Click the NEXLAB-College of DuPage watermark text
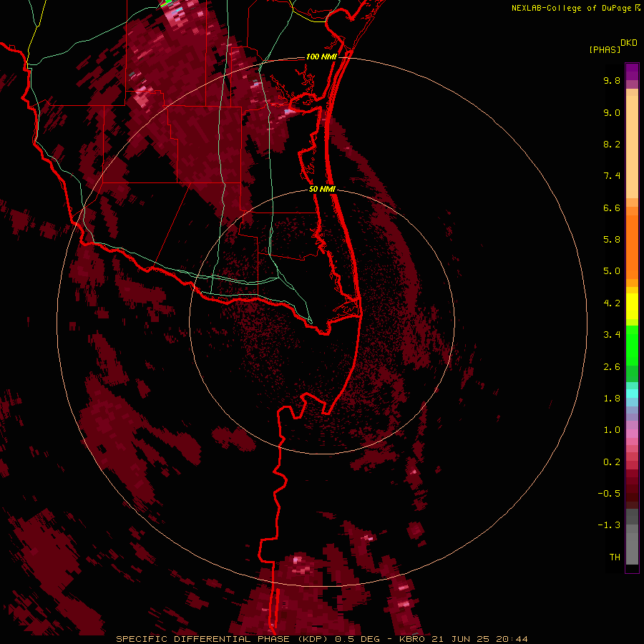This screenshot has width=644, height=644. coord(571,8)
